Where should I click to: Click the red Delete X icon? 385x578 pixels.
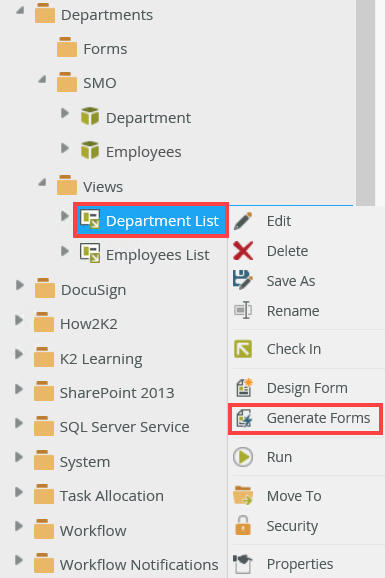tap(243, 251)
